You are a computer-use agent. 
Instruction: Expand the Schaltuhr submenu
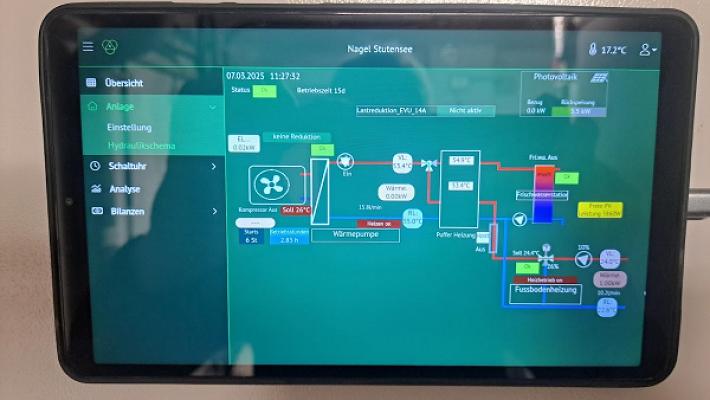click(213, 166)
